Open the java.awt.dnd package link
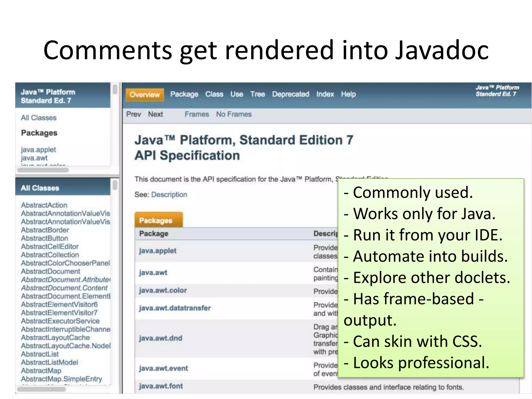This screenshot has height=399, width=532. coord(161,338)
